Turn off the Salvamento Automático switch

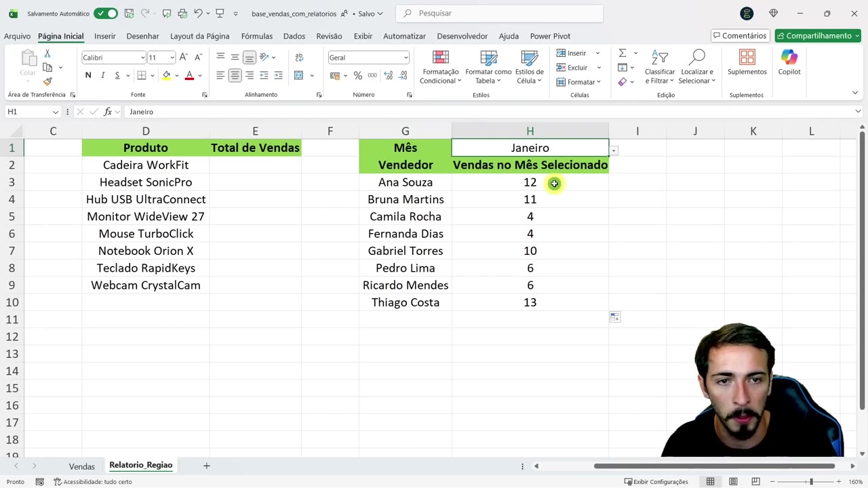point(105,14)
